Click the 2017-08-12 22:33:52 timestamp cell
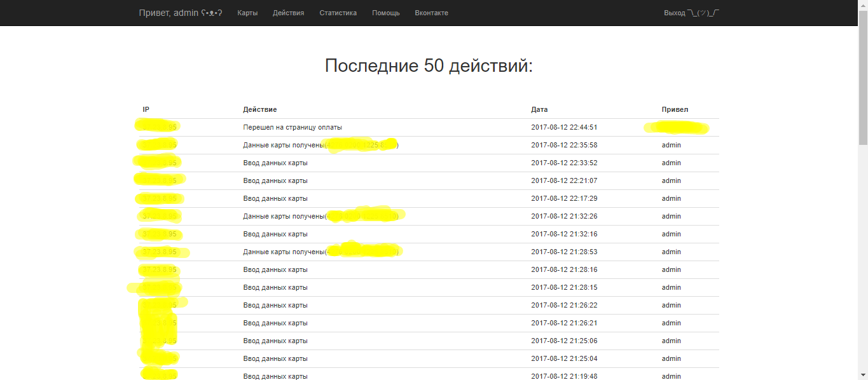Screen dimensions: 868x380 (x=564, y=163)
